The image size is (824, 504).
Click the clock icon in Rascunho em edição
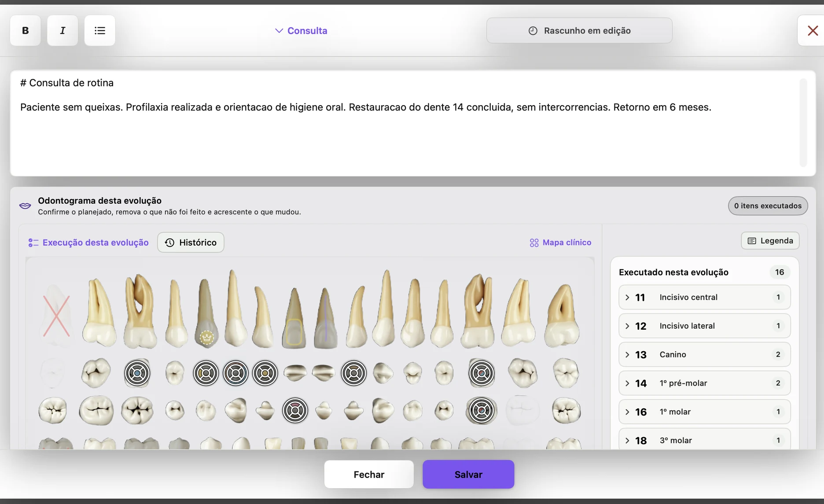(x=533, y=30)
